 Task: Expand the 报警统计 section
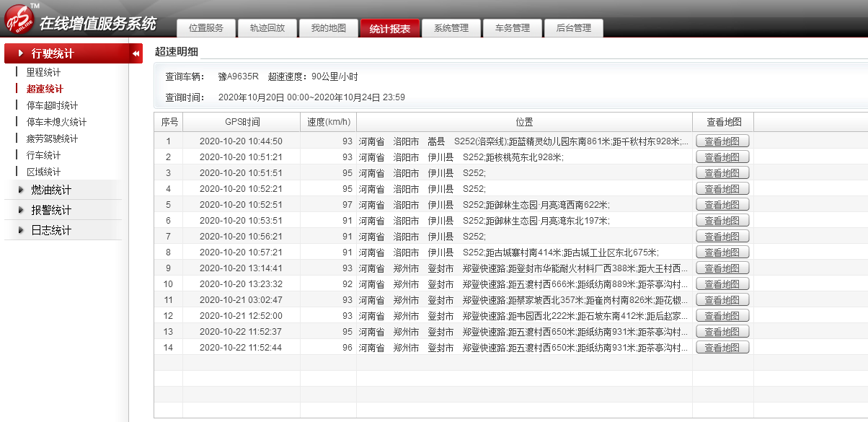coord(50,211)
